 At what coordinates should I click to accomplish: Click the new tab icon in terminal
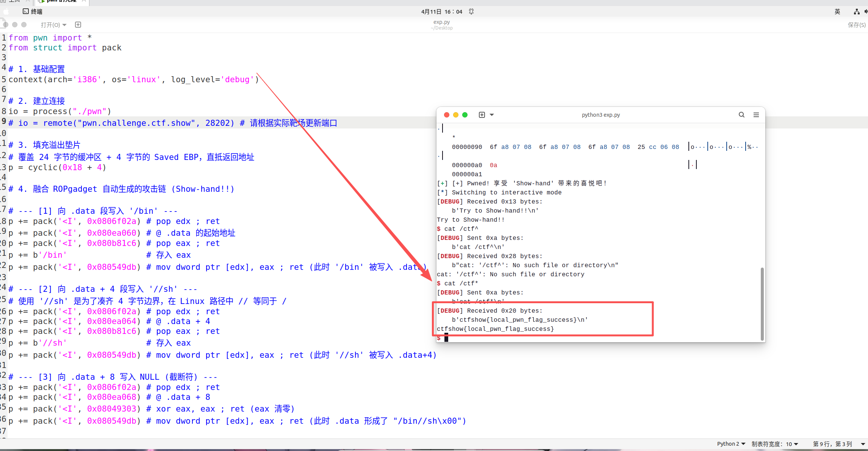point(482,115)
